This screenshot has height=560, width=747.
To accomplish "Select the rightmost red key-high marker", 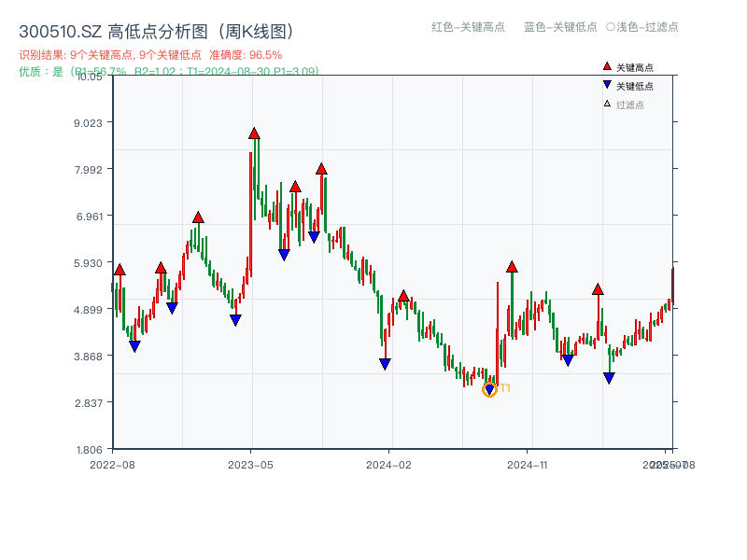I will (x=598, y=289).
